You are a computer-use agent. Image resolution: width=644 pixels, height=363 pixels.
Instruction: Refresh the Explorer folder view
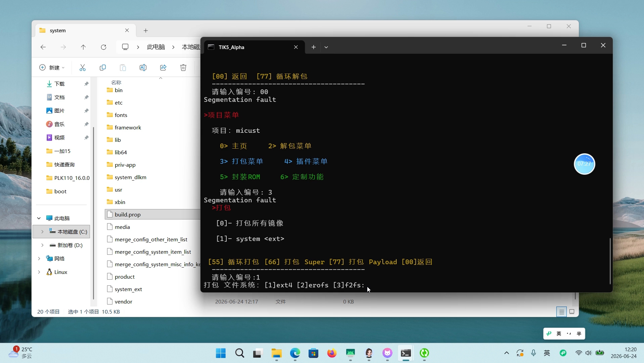tap(103, 47)
